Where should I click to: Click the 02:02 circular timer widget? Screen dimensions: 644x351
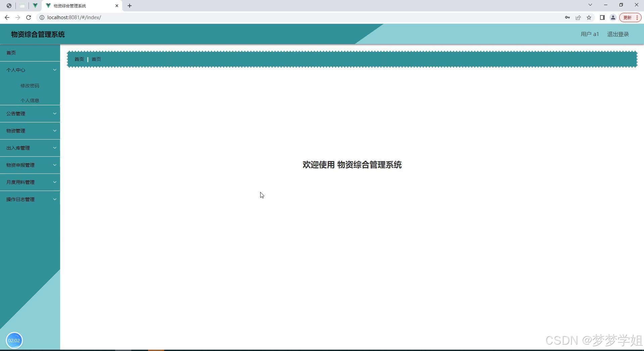[14, 340]
